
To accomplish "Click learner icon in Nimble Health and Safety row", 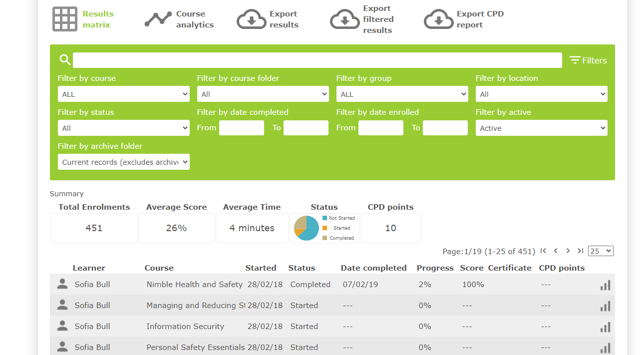I will tap(62, 284).
